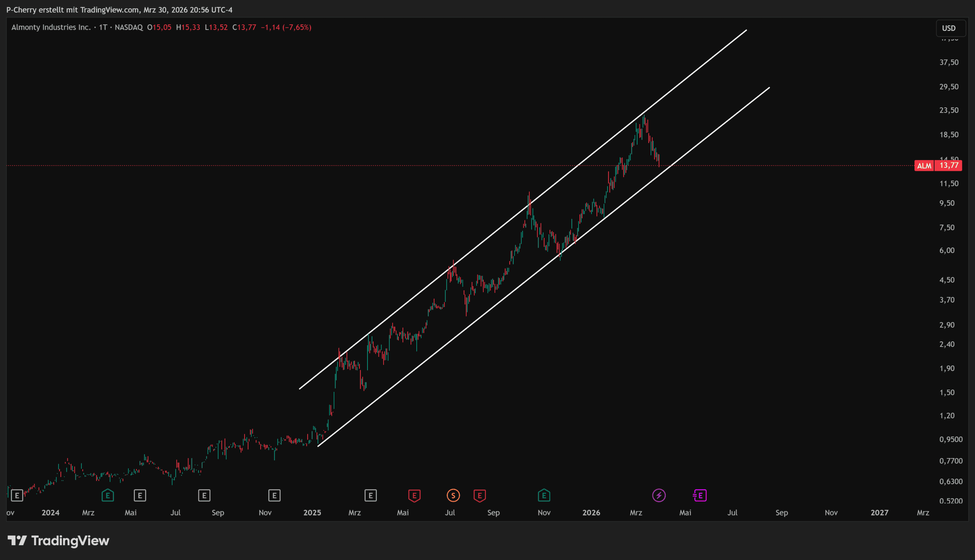975x560 pixels.
Task: Click the gray earnings icon near Mrz 2025
Action: [x=370, y=495]
